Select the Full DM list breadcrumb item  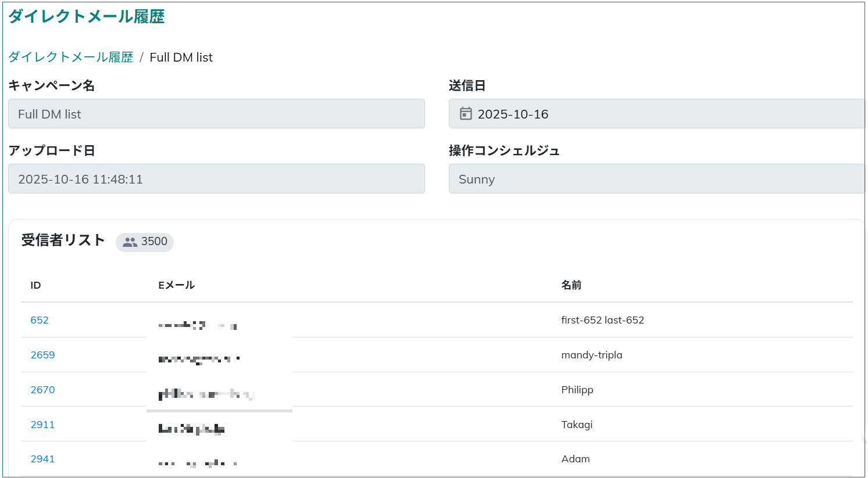point(181,57)
